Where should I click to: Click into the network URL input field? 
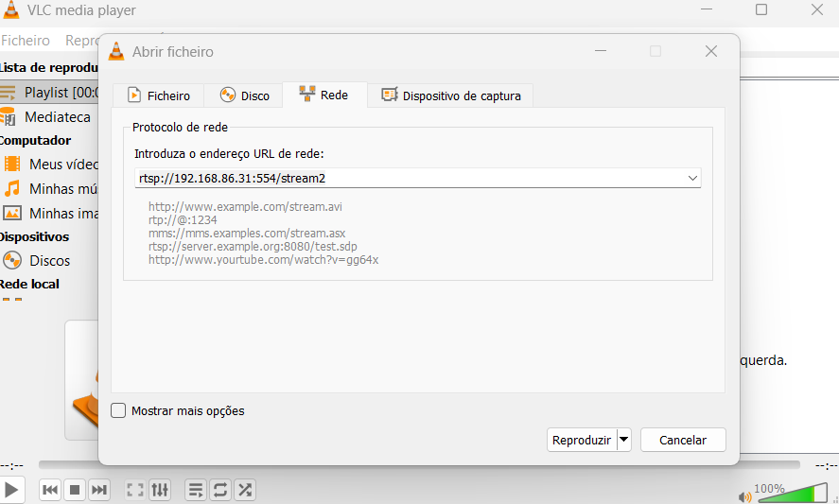pos(407,178)
